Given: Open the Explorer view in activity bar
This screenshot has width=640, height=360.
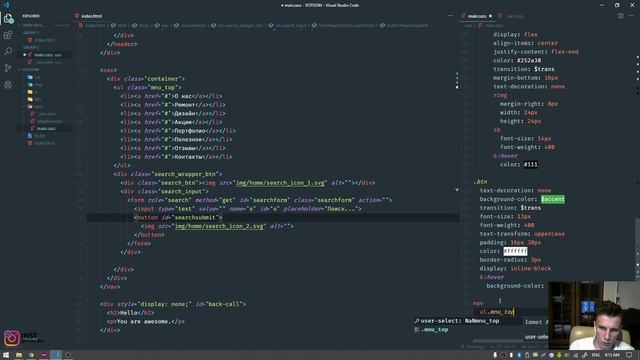Looking at the screenshot, I should [x=8, y=18].
